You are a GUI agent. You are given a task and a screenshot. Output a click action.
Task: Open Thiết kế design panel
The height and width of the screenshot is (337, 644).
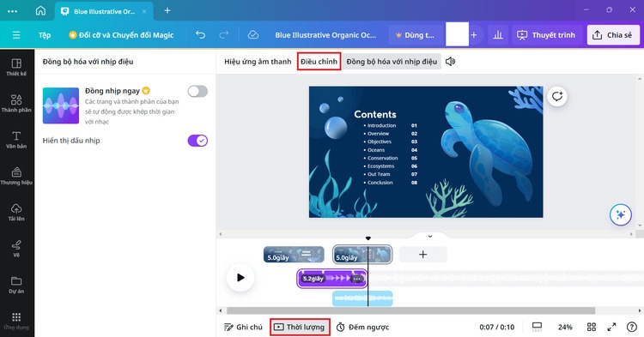click(x=16, y=67)
